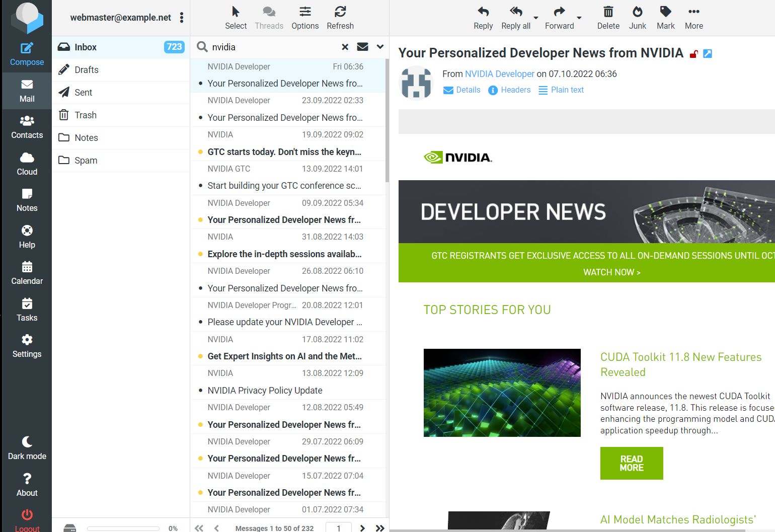This screenshot has width=775, height=532.
Task: Open GTC starts today message
Action: tap(287, 144)
